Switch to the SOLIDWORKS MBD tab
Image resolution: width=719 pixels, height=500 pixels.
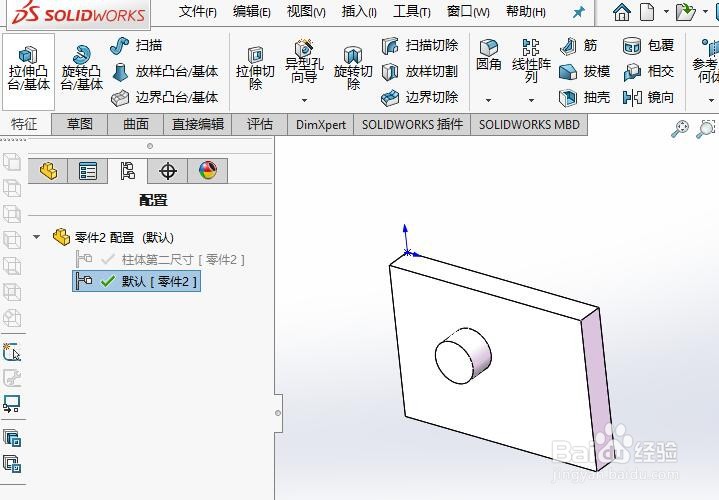coord(529,124)
